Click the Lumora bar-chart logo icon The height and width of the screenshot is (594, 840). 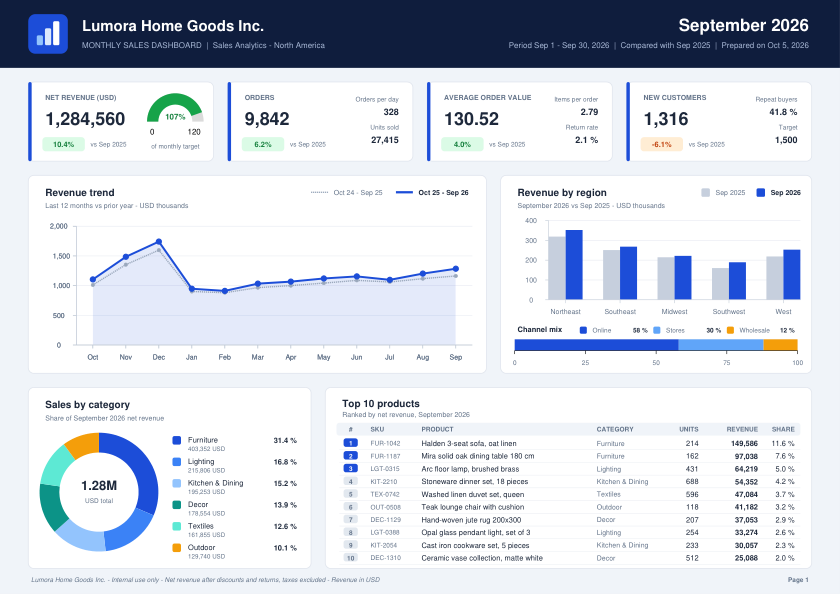[48, 34]
